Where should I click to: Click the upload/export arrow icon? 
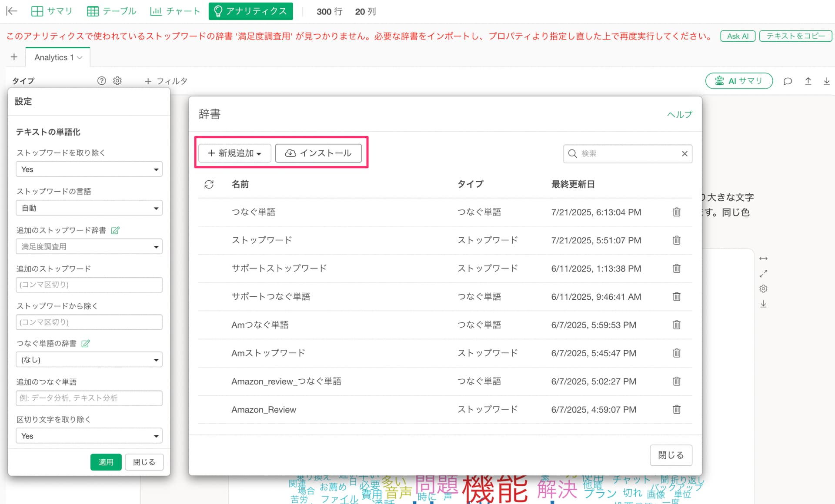808,81
